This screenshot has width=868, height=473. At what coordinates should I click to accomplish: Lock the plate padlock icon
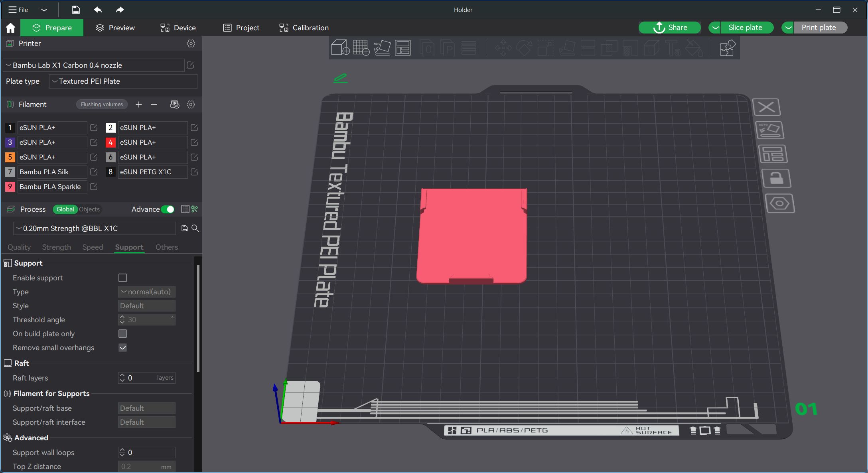click(x=776, y=178)
